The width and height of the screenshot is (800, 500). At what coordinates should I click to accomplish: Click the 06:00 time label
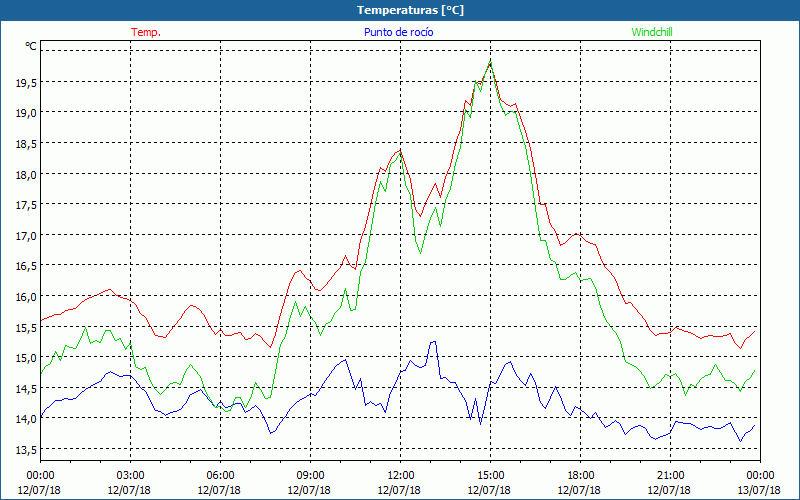tap(220, 476)
